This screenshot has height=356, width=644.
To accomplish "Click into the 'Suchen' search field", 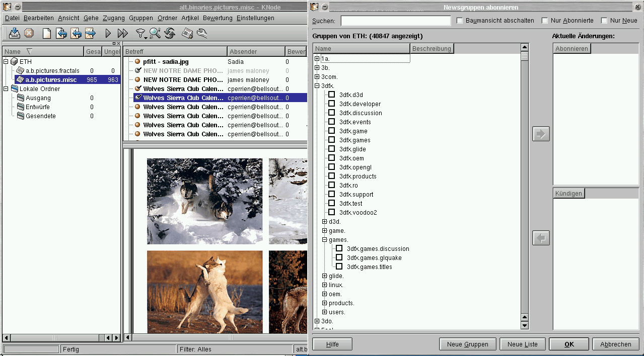I will [395, 21].
